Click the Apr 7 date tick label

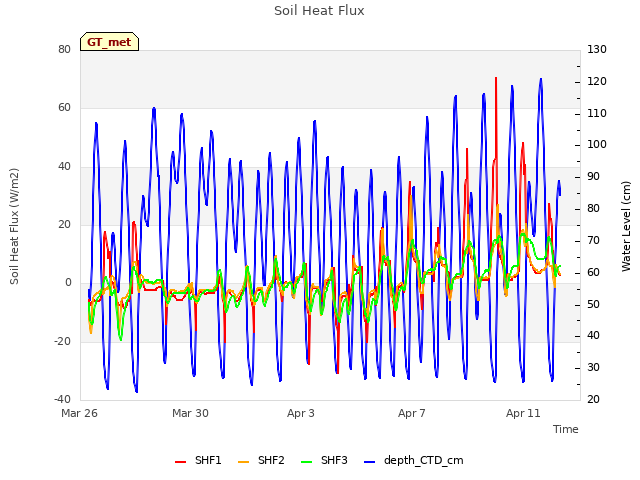point(412,413)
